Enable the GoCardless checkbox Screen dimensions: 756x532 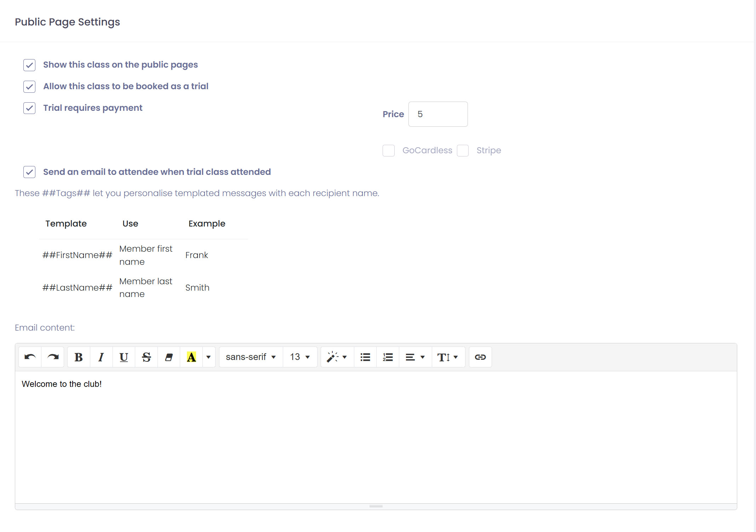tap(388, 150)
